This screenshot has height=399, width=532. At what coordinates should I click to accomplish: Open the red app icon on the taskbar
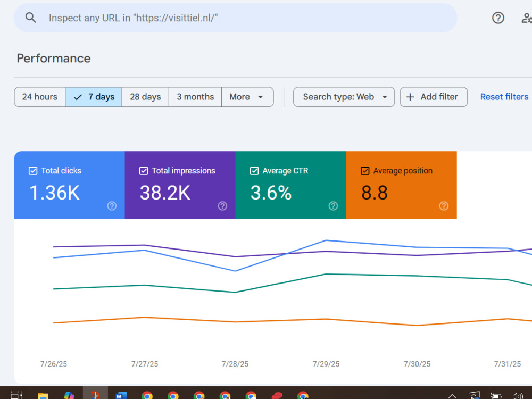[277, 396]
